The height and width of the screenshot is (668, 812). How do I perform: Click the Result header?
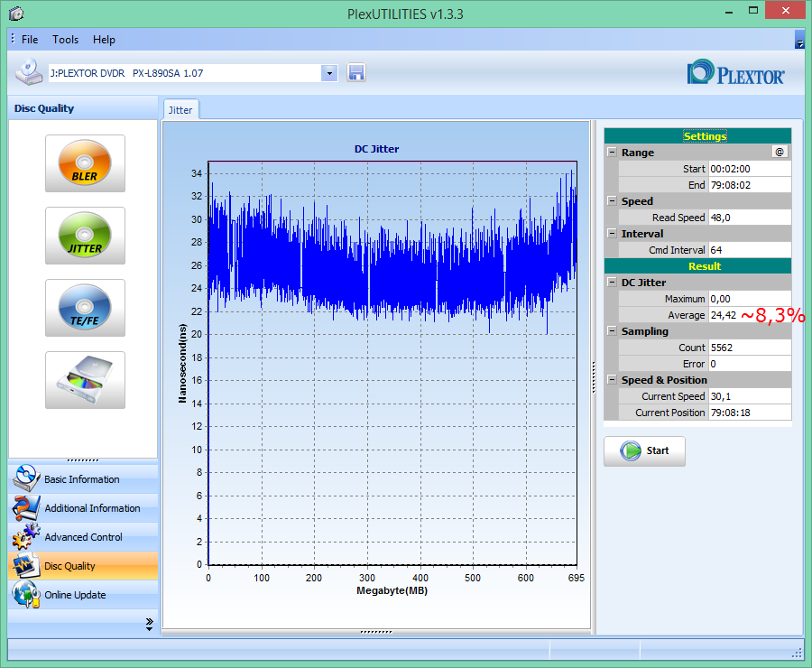pyautogui.click(x=697, y=266)
